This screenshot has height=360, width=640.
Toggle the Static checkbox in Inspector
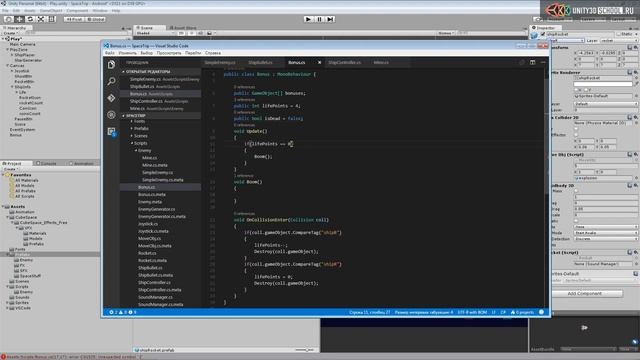pos(618,34)
